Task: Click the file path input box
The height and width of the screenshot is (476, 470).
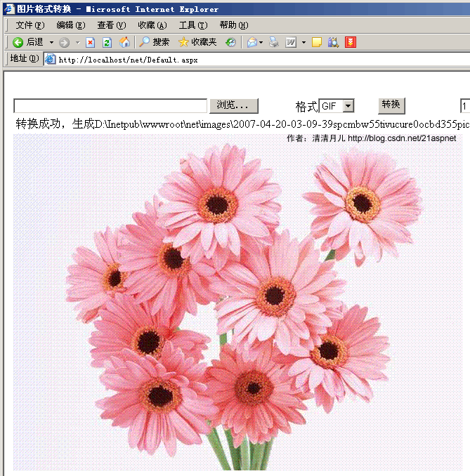Action: coord(110,105)
